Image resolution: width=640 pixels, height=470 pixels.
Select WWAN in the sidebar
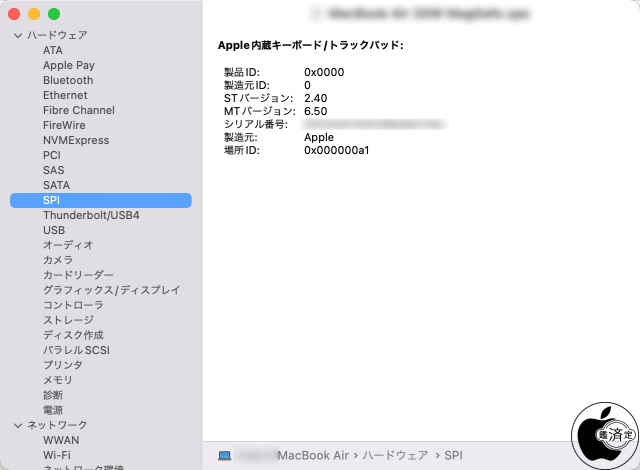click(x=61, y=440)
